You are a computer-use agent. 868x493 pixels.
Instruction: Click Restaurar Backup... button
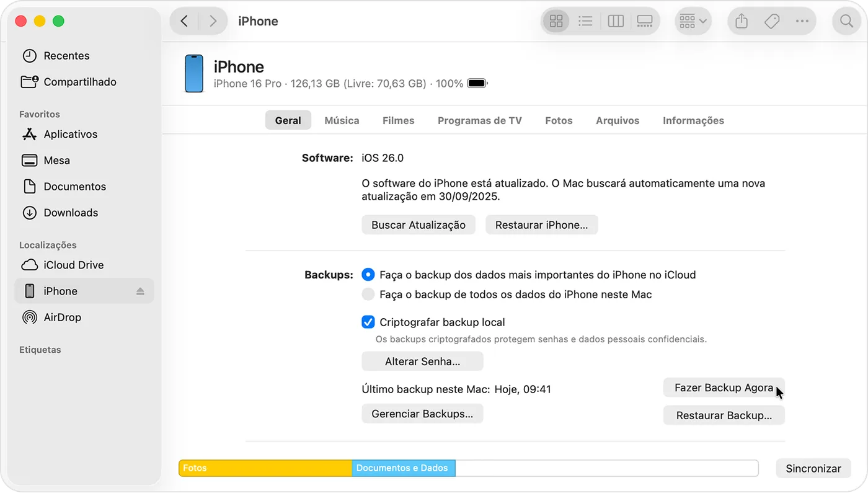pos(724,415)
